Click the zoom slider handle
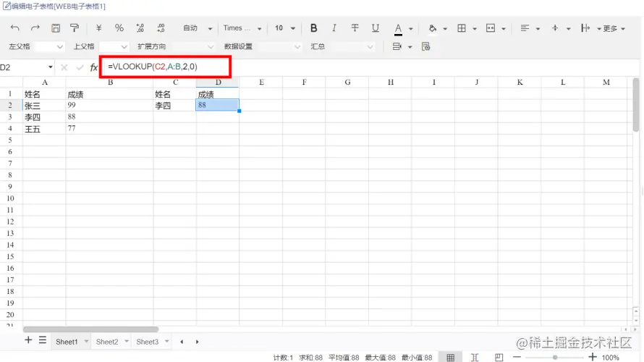Viewport: 644px width, 362px height. pos(555,357)
